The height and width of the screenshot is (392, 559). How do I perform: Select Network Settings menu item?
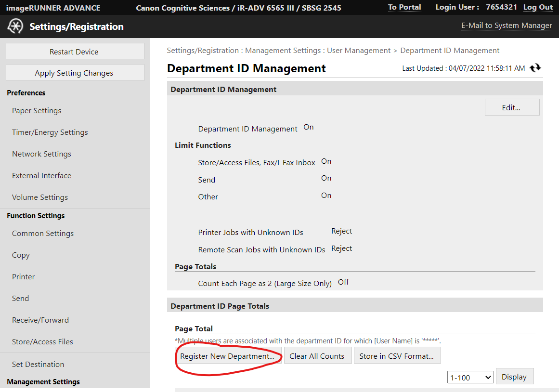coord(41,154)
